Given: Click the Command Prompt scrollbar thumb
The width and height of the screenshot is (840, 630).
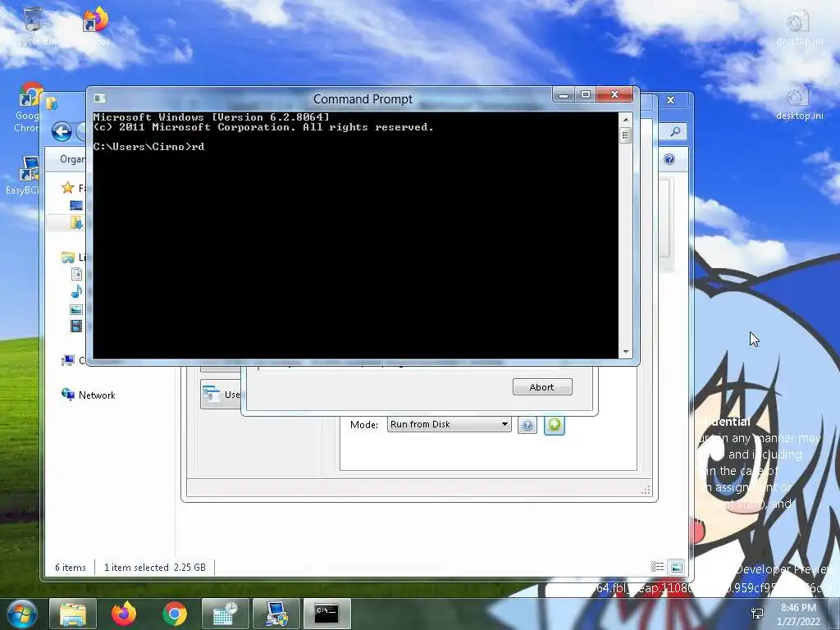Looking at the screenshot, I should (625, 135).
